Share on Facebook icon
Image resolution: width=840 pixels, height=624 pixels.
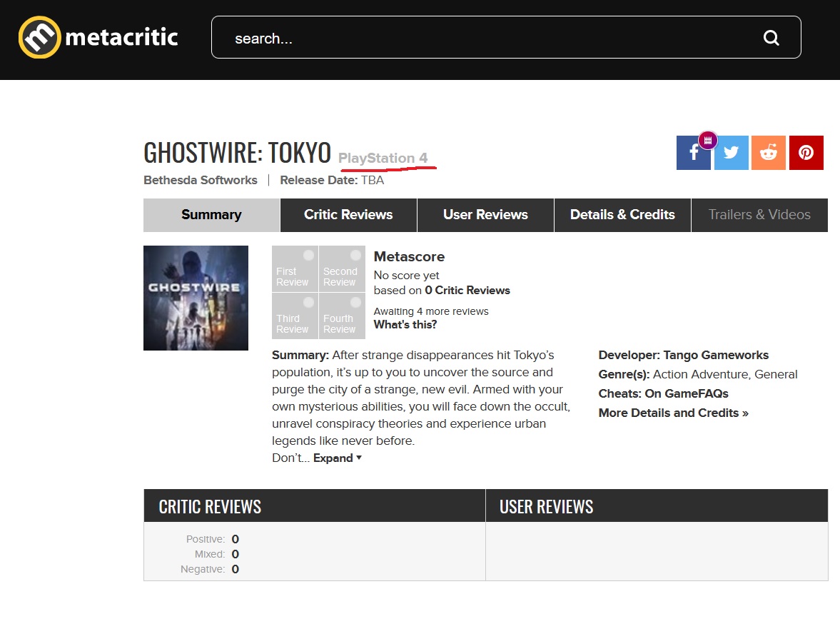[x=693, y=153]
